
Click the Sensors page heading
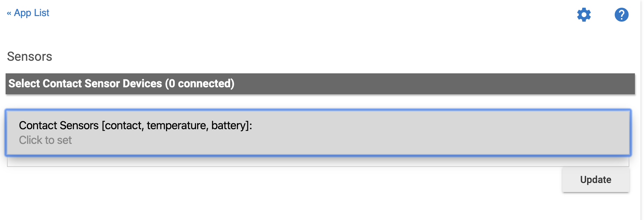tap(30, 57)
